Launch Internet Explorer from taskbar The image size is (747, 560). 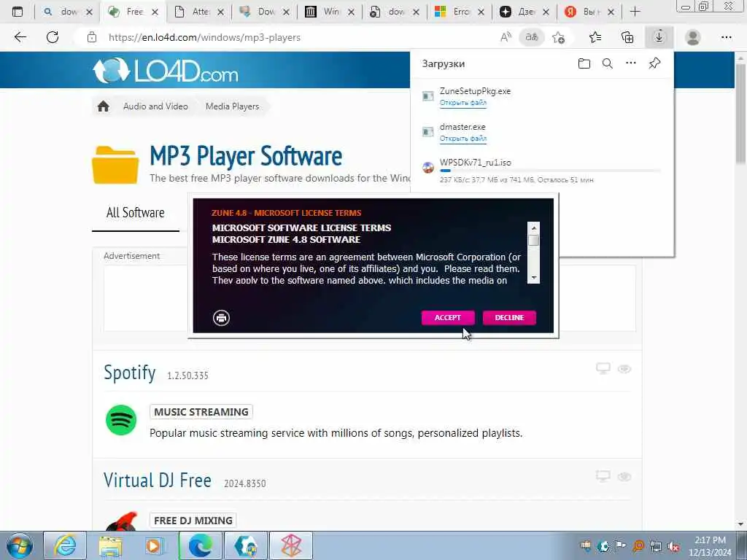pos(65,545)
